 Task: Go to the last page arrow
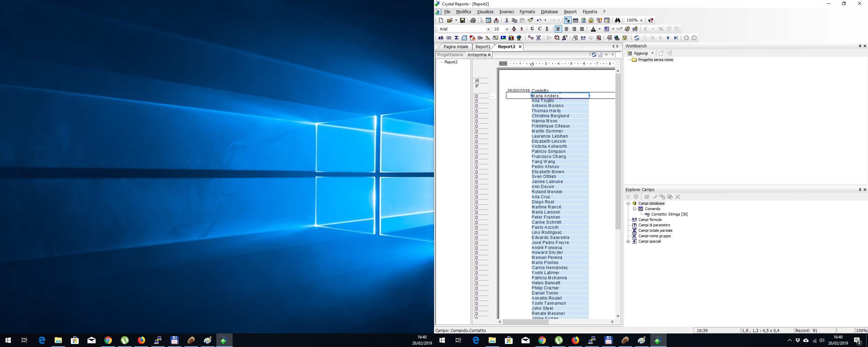676,38
